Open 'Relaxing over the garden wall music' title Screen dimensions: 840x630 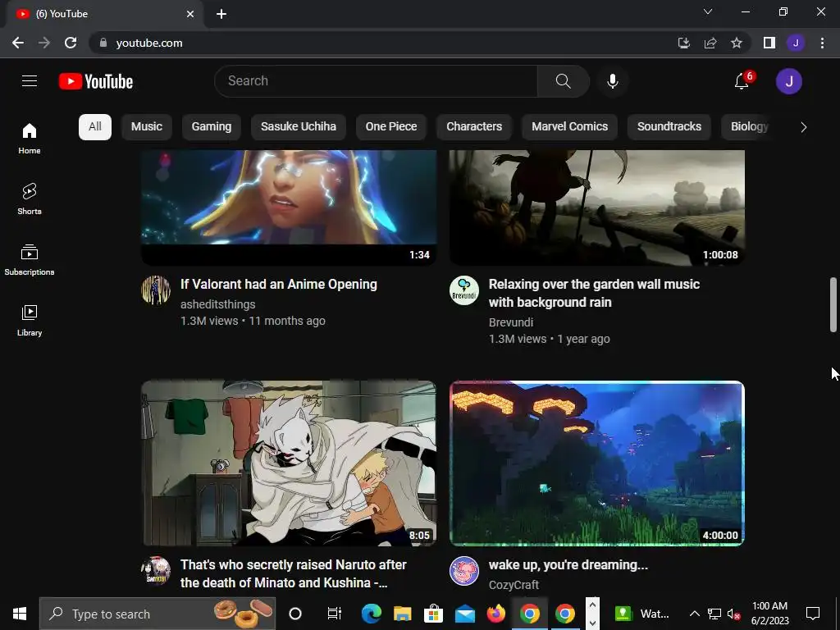tap(594, 293)
